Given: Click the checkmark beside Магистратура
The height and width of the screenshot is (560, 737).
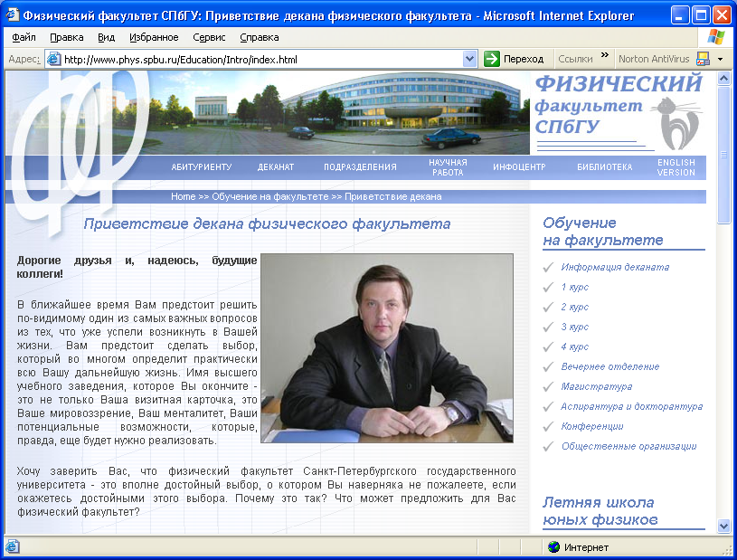Looking at the screenshot, I should [x=548, y=386].
